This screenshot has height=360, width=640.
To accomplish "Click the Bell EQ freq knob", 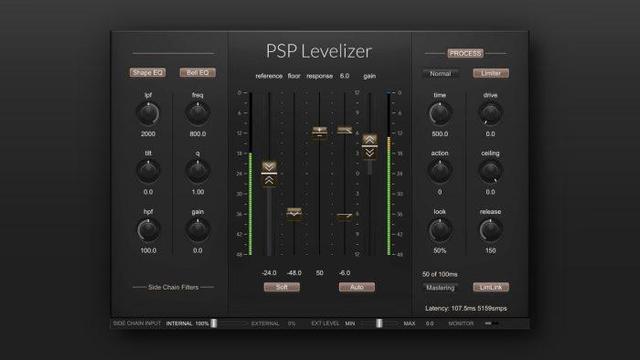I will point(198,113).
